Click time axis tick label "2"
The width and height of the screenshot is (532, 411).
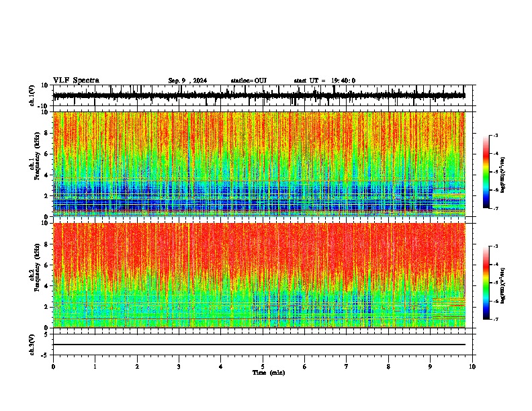tap(137, 367)
